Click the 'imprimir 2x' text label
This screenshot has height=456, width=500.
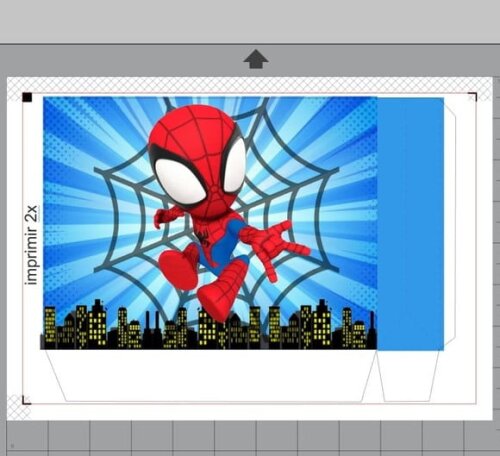pyautogui.click(x=32, y=245)
